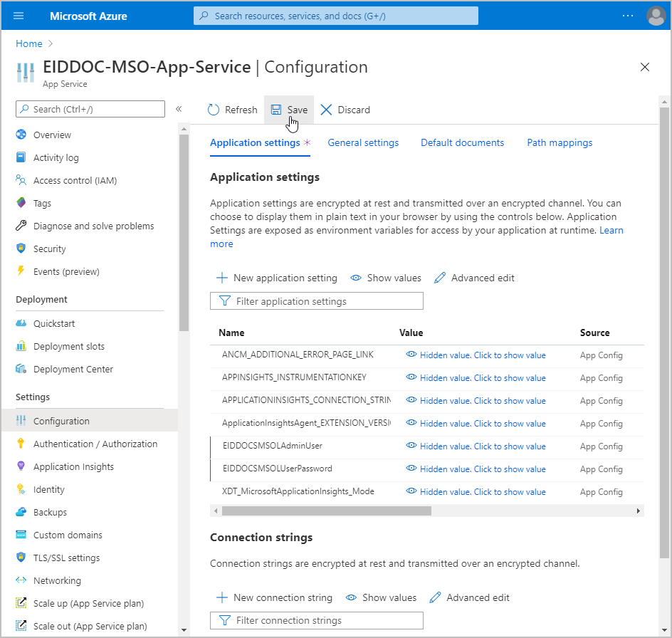Open Deployment Center from sidebar
672x638 pixels.
[x=73, y=369]
